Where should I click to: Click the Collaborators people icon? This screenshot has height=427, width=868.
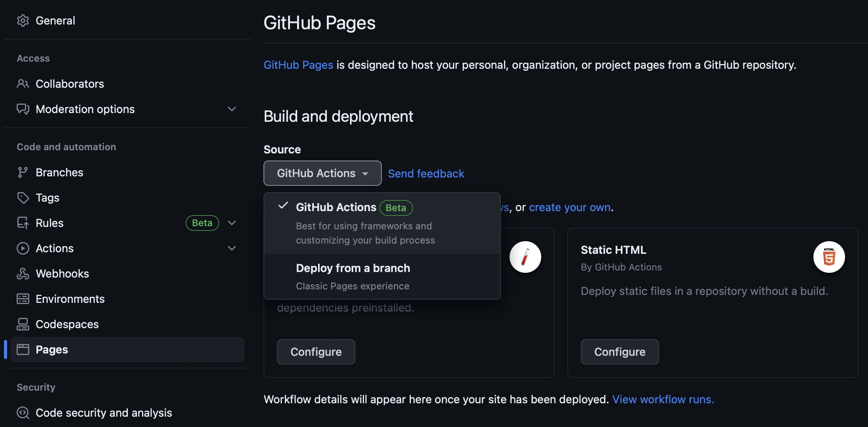[23, 84]
